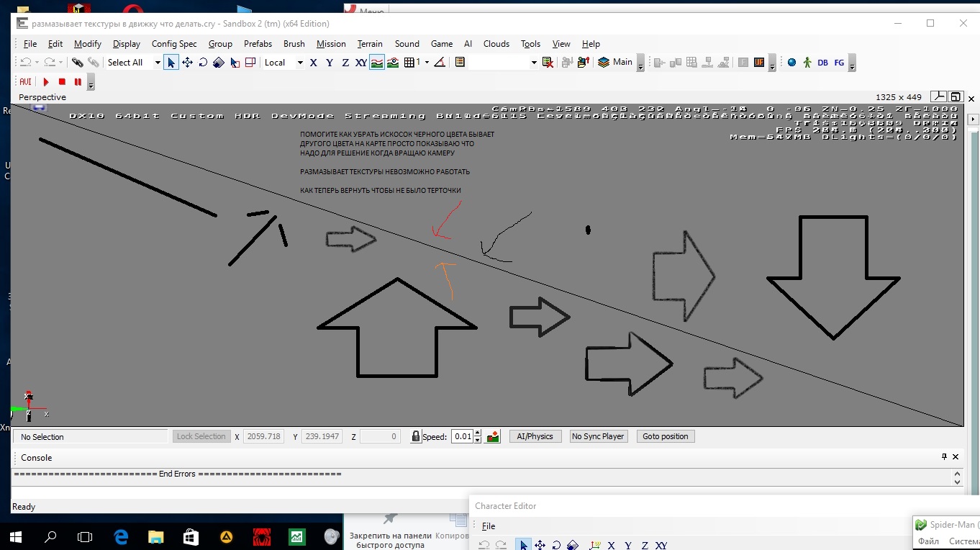This screenshot has height=550, width=980.
Task: Click the Goto position button
Action: click(x=665, y=436)
